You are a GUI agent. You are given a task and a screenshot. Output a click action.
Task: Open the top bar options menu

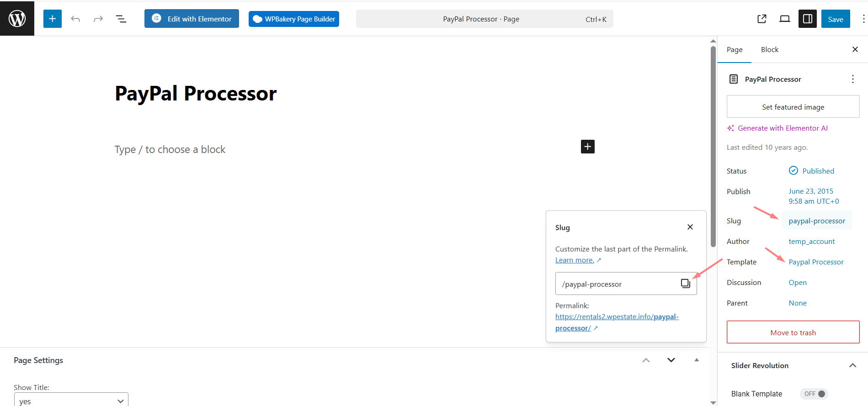click(863, 19)
